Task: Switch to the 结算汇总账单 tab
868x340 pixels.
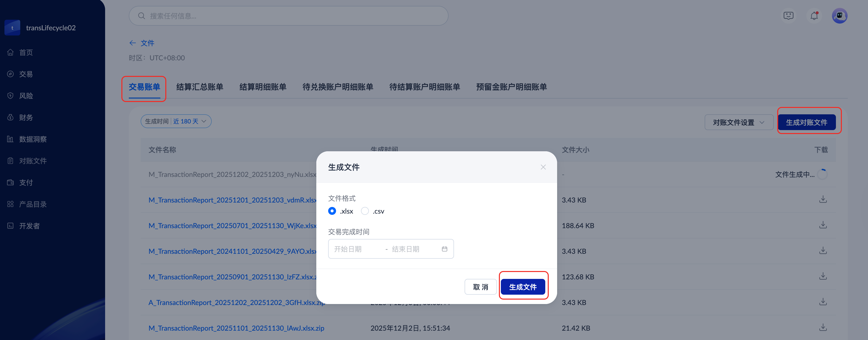Action: pos(199,87)
